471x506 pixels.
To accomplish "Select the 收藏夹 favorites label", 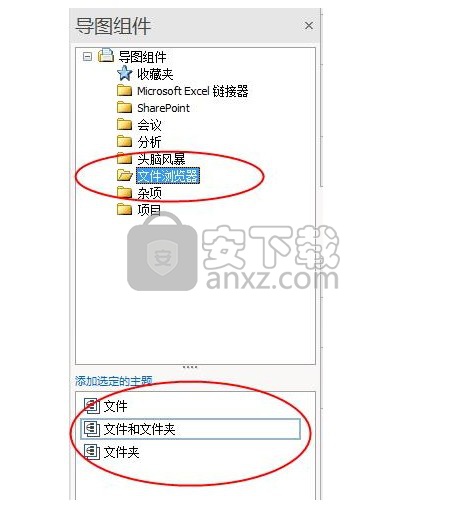I will (x=155, y=74).
